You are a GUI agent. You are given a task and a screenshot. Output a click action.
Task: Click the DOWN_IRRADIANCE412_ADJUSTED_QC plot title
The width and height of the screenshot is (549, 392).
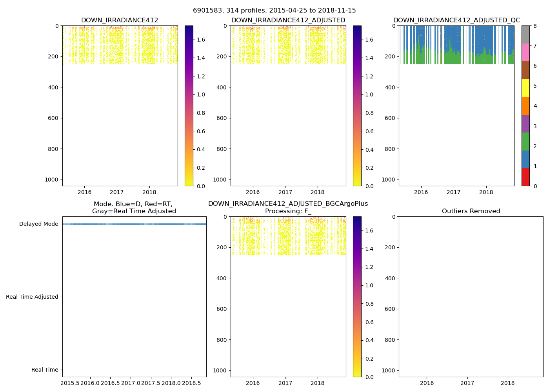pos(456,20)
